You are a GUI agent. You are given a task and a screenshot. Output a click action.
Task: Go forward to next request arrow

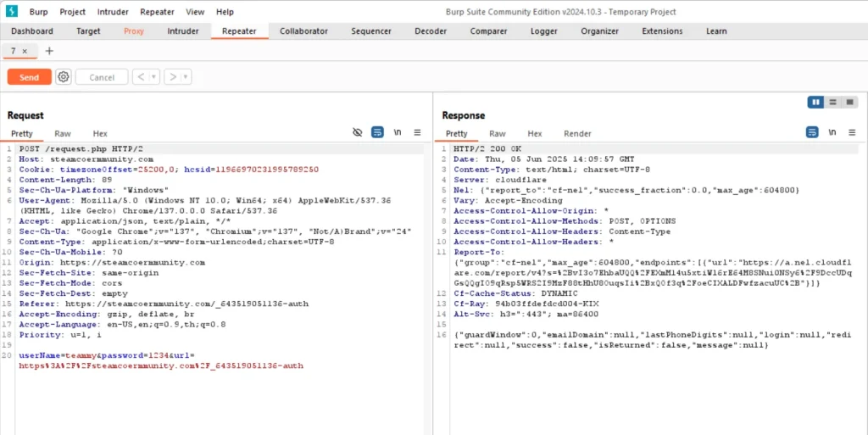pos(173,77)
